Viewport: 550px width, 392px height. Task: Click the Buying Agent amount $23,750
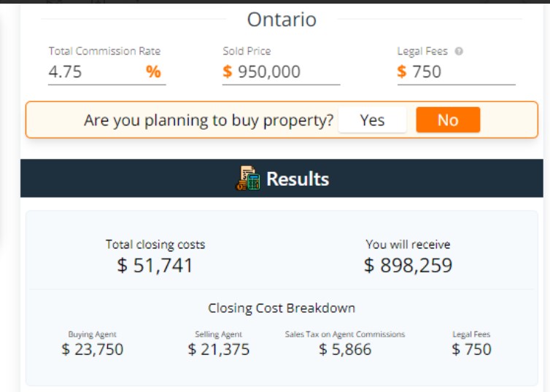(93, 350)
